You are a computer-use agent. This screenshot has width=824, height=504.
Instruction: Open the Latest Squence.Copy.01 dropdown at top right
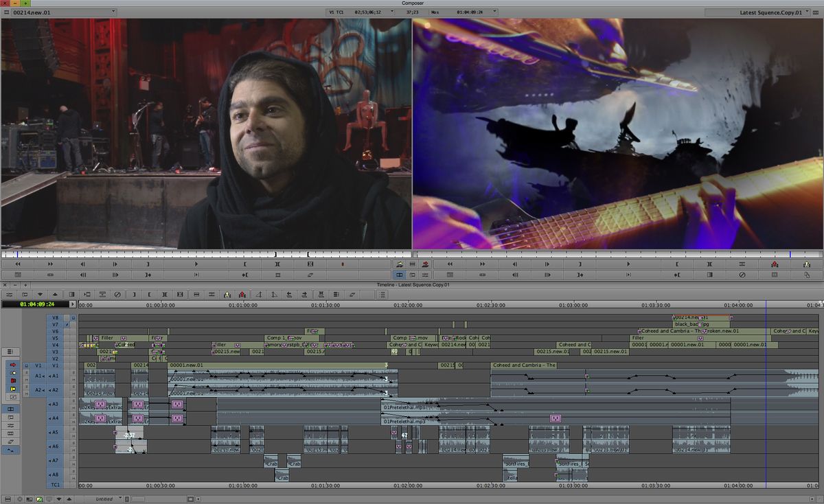pyautogui.click(x=807, y=12)
